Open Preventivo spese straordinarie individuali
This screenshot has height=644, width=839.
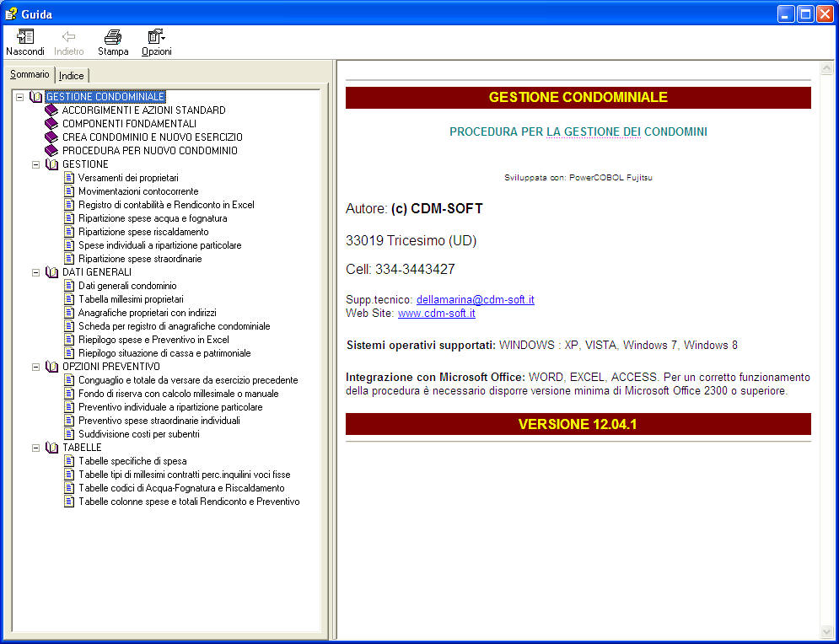click(x=159, y=421)
